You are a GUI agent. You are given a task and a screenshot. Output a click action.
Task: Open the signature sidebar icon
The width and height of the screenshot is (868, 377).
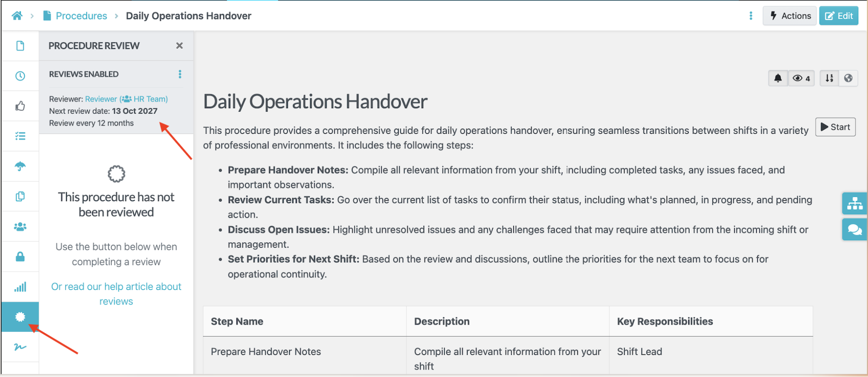(20, 347)
